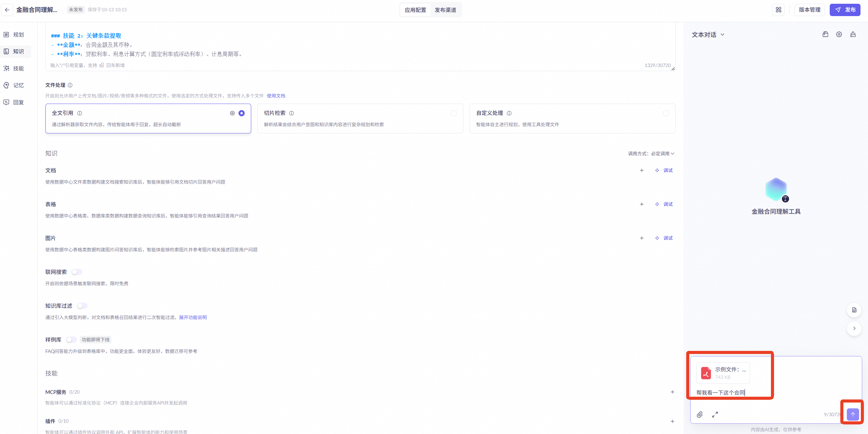The image size is (868, 434).
Task: Open full text reference settings gear
Action: pyautogui.click(x=232, y=113)
